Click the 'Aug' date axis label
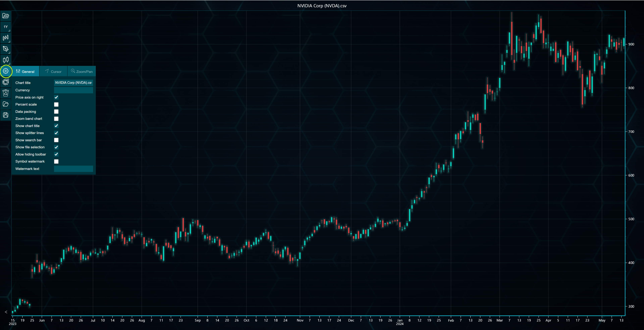The image size is (644, 330). (142, 320)
